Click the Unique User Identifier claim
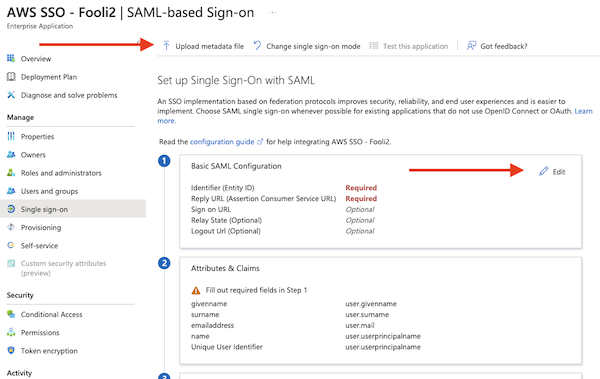 227,347
